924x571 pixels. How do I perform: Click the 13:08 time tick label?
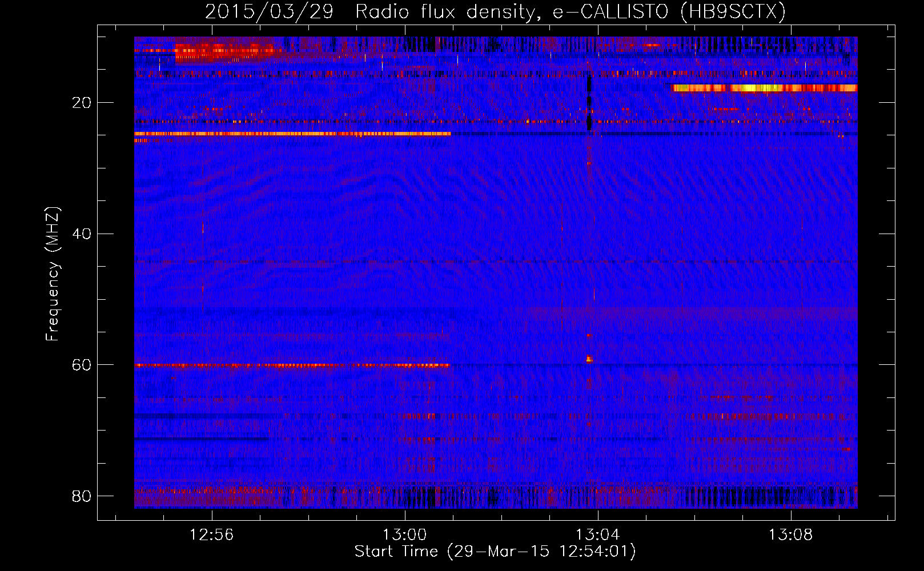point(790,534)
